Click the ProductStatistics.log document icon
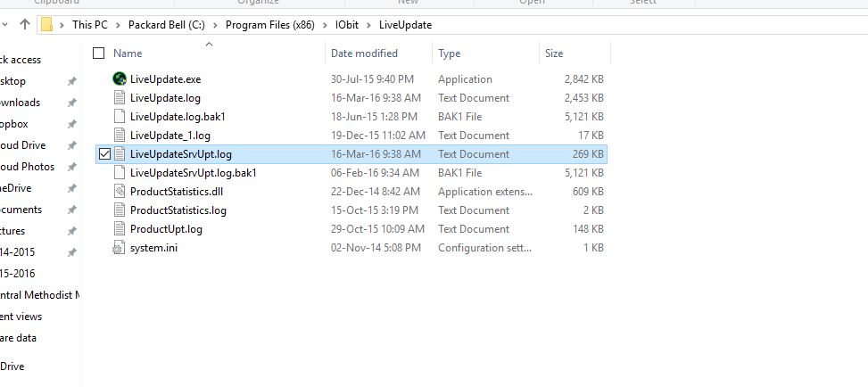Screen dimensions: 868x387 click(119, 210)
